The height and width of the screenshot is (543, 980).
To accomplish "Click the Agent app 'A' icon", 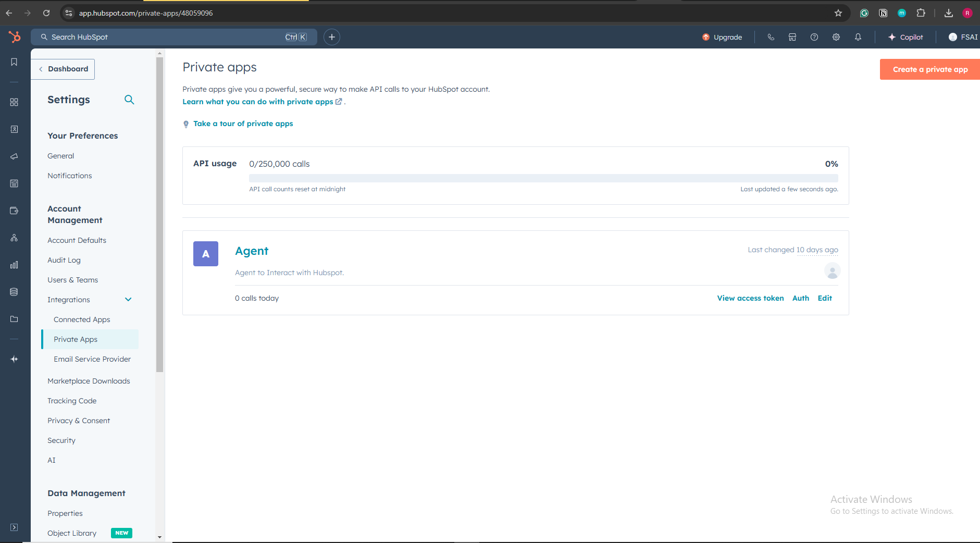I will pos(206,254).
